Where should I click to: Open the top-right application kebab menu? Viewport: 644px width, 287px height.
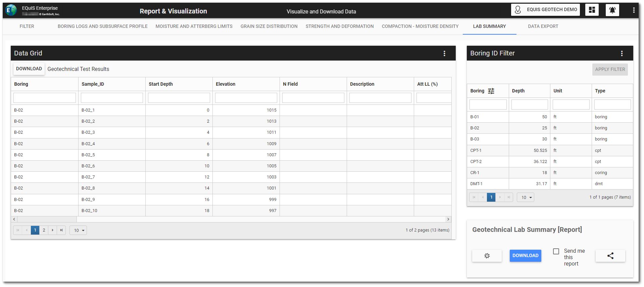point(634,10)
